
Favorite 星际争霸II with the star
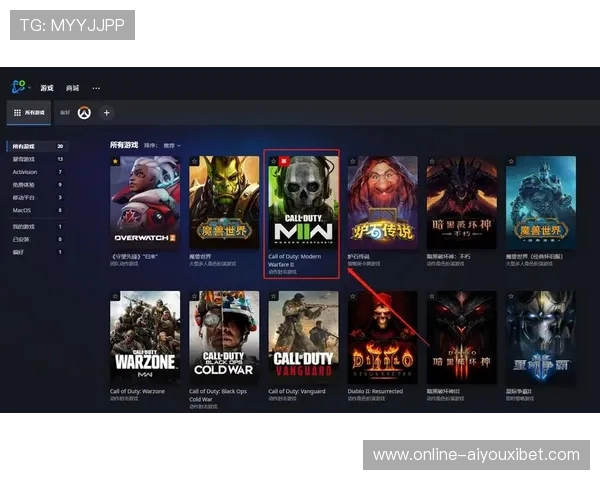511,296
